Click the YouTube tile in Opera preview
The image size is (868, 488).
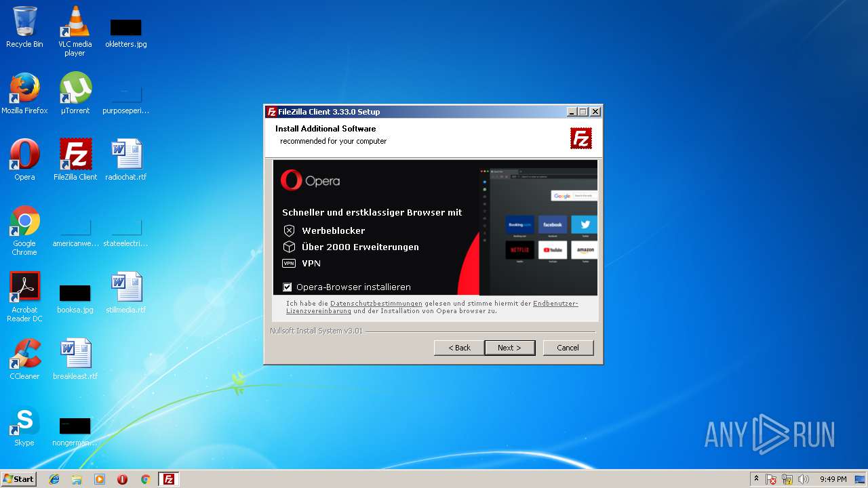tap(553, 250)
